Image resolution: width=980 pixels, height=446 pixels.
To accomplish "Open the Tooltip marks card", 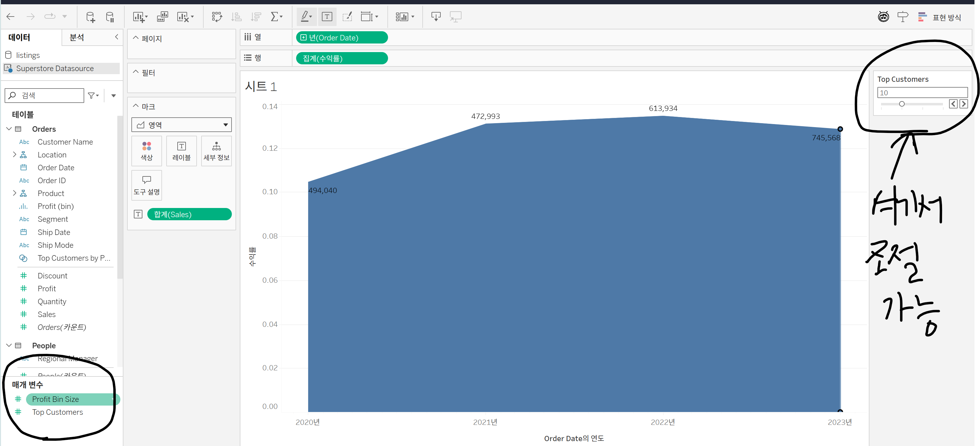I will tap(146, 185).
